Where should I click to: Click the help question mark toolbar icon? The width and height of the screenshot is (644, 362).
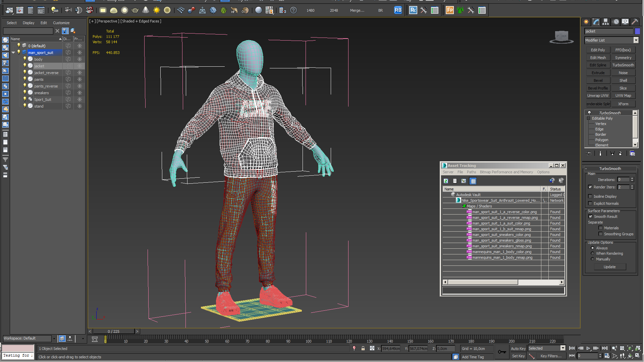[293, 10]
